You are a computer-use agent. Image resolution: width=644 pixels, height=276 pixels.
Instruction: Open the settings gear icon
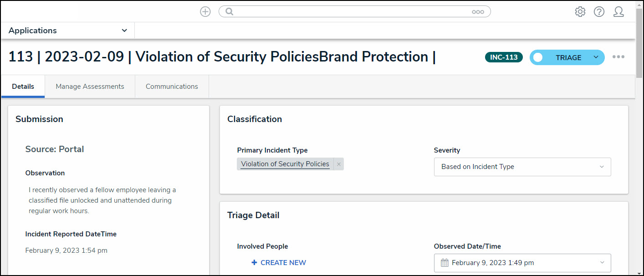[580, 12]
